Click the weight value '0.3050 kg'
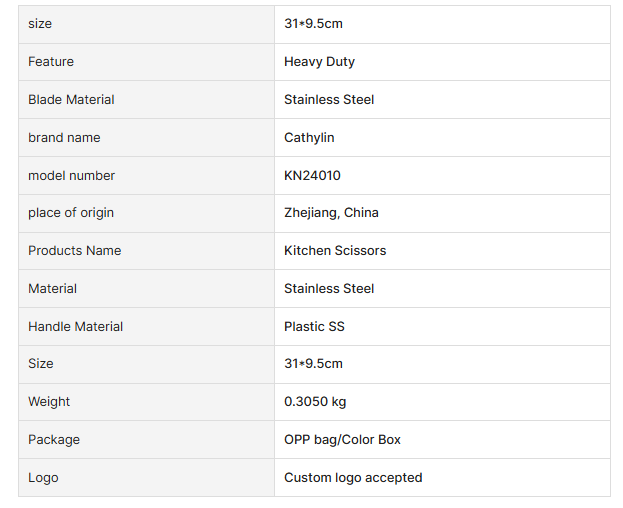The height and width of the screenshot is (508, 623). click(x=315, y=402)
